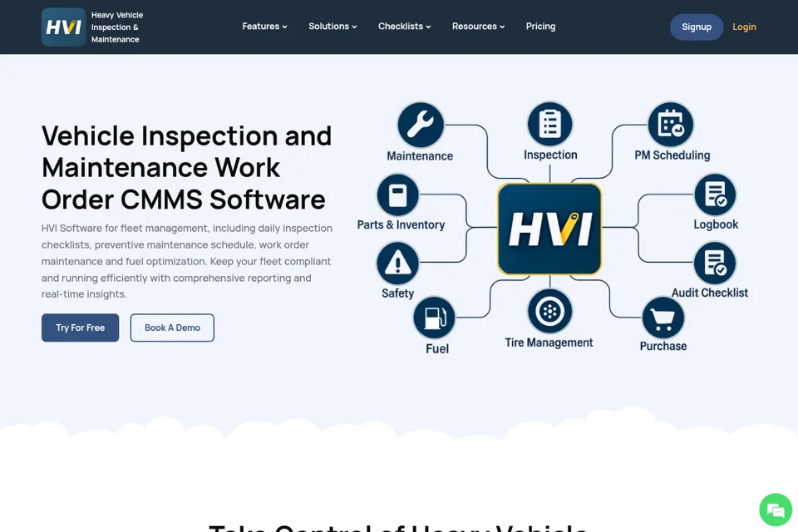Screen dimensions: 798x532
Task: Click the Purchase shopping cart icon
Action: pyautogui.click(x=663, y=318)
